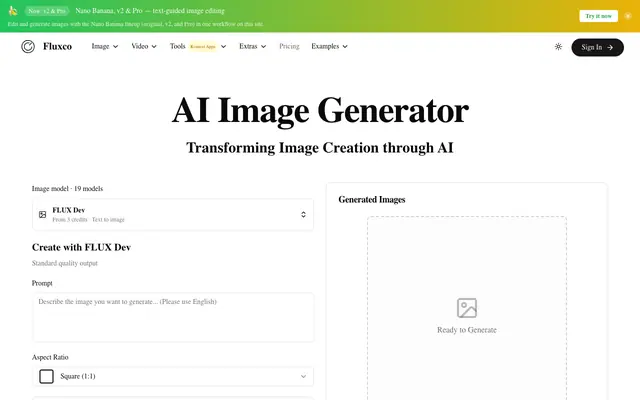Click the 'Standard quality output' text
Image resolution: width=640 pixels, height=400 pixels.
tap(64, 263)
